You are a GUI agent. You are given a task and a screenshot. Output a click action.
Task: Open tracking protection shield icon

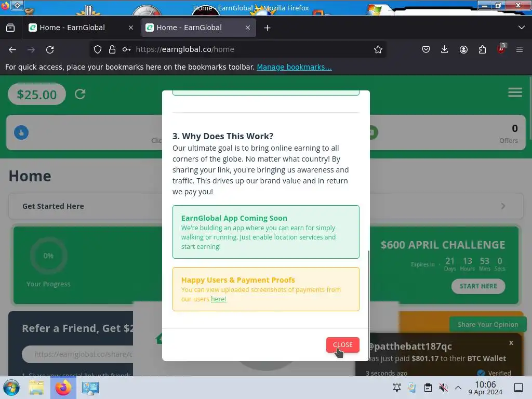[x=98, y=49]
